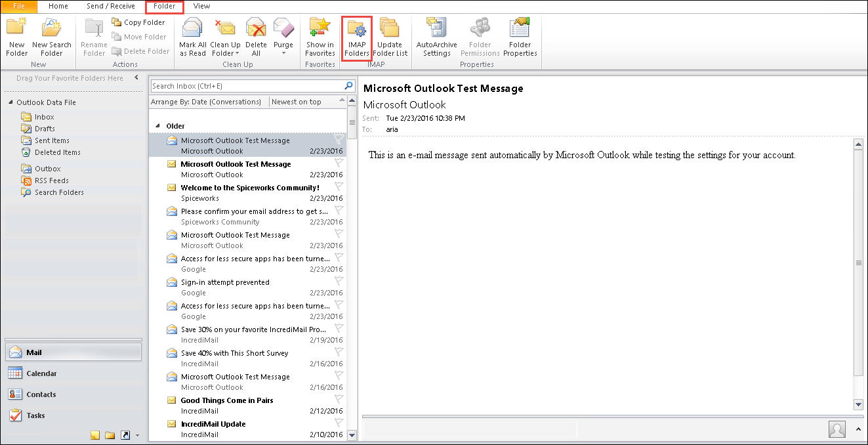Click Mark All as Read icon
Viewport: 868px width, 445px height.
(192, 31)
